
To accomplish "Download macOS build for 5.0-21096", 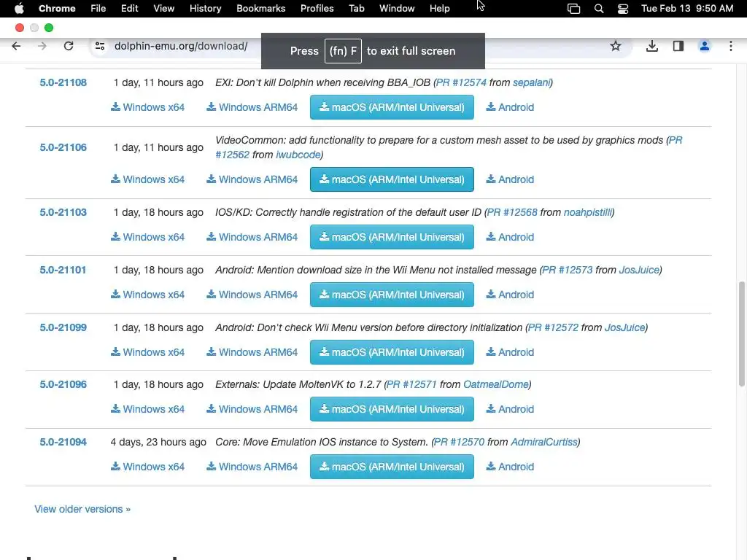I will click(392, 409).
